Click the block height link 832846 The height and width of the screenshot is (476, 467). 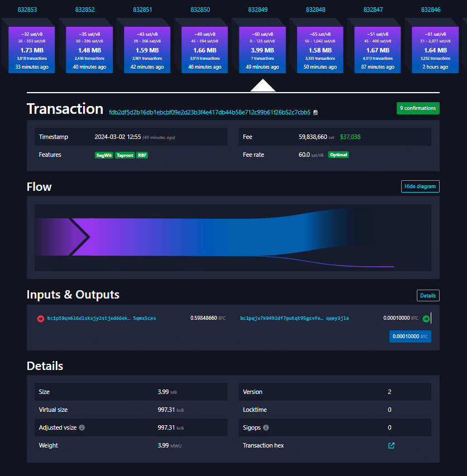(431, 9)
